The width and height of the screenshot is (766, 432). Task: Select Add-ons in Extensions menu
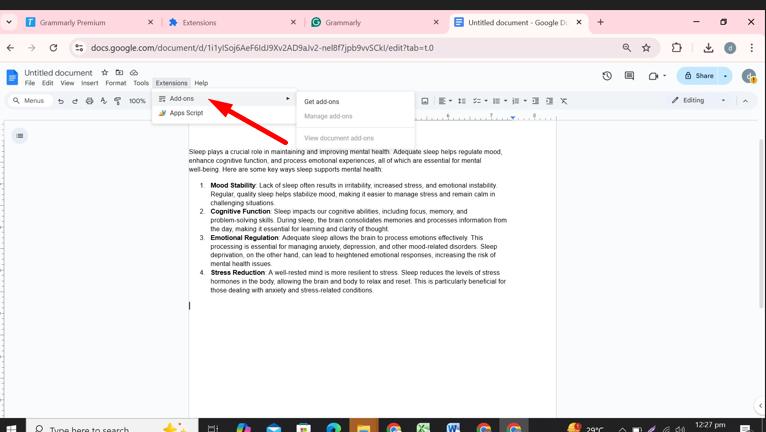[182, 99]
